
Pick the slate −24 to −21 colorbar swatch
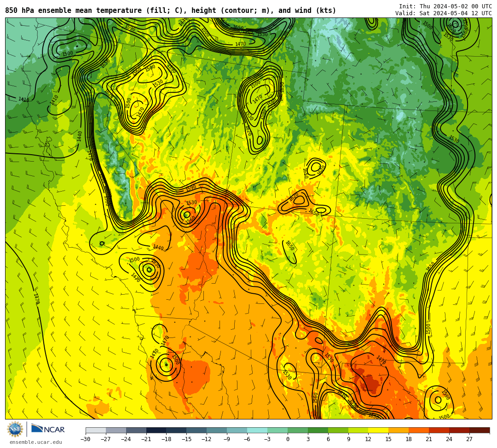pos(136,430)
